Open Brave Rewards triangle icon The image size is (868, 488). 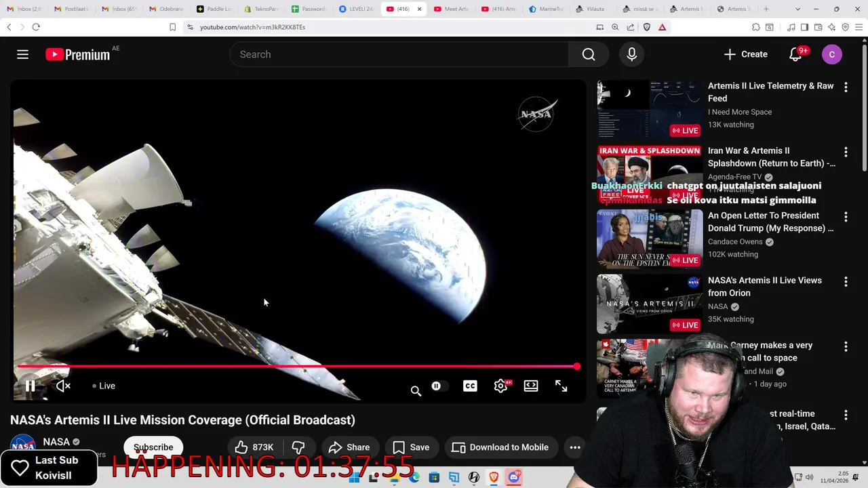tap(663, 27)
